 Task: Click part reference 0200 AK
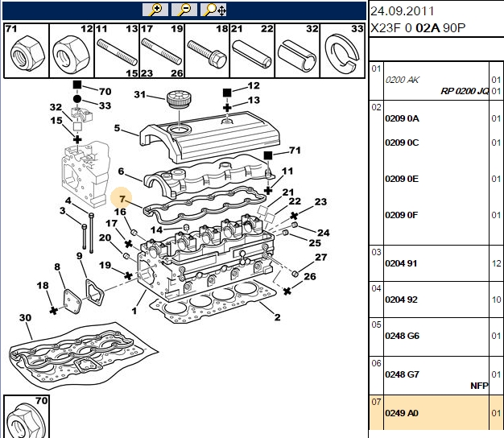(402, 80)
